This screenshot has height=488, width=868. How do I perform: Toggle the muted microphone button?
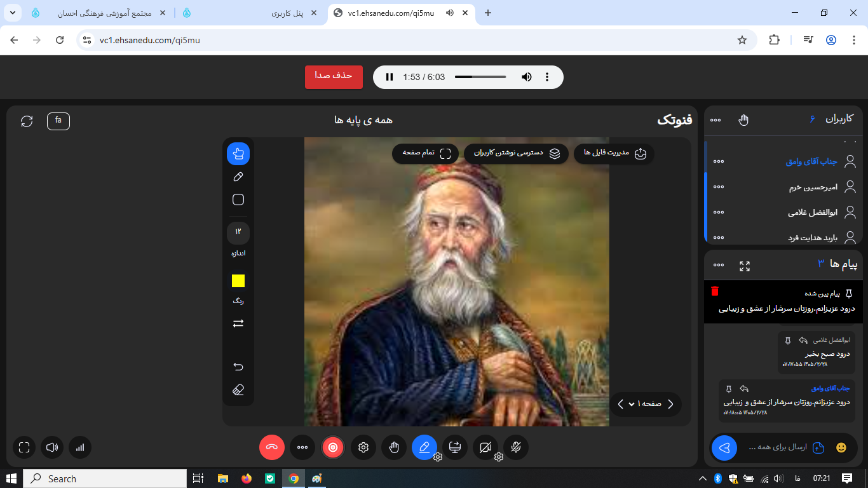click(516, 447)
